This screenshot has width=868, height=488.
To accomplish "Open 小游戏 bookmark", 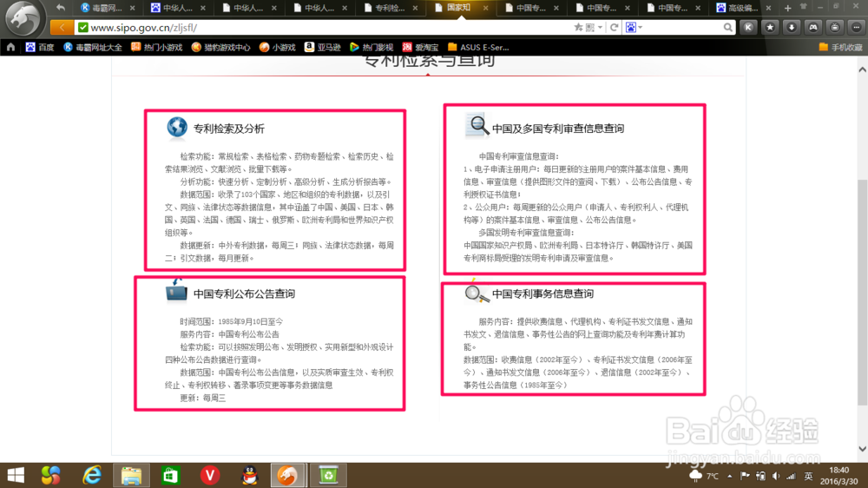I will pyautogui.click(x=278, y=47).
